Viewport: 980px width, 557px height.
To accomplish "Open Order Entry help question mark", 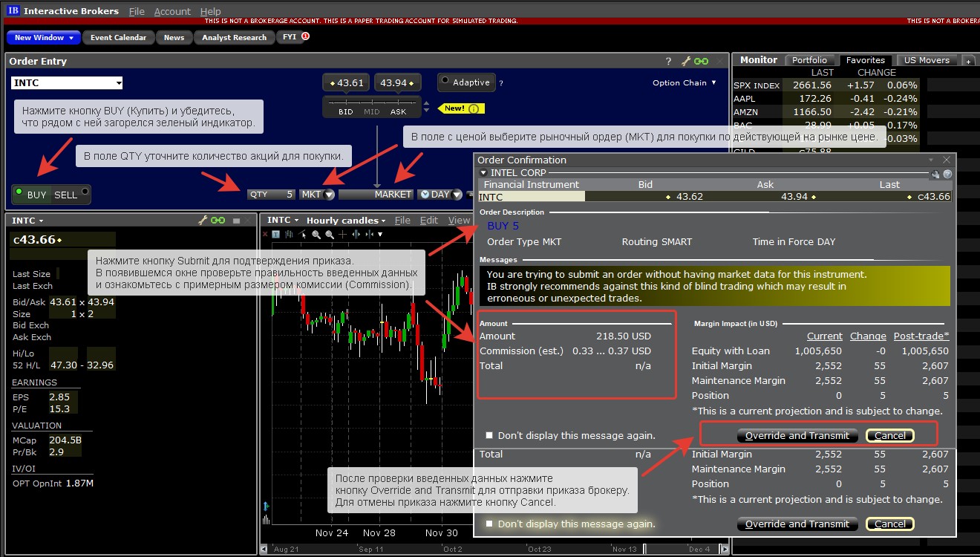I will click(668, 61).
